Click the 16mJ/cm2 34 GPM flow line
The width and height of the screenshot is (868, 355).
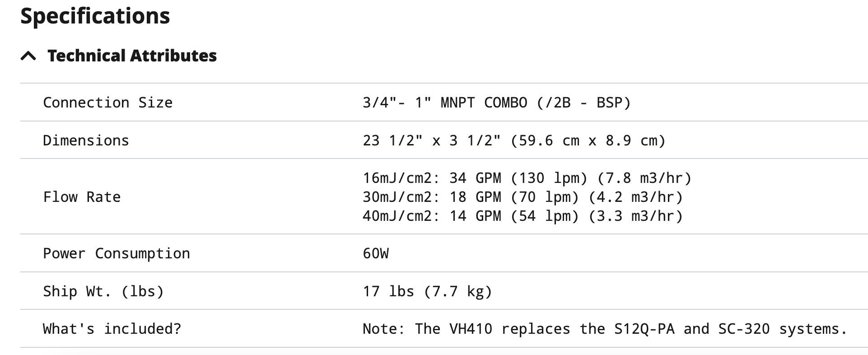pyautogui.click(x=527, y=178)
